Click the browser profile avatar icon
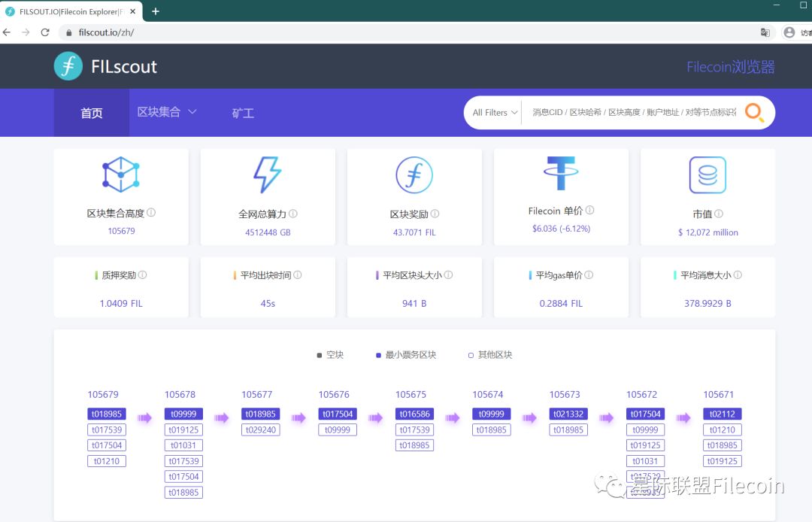 (789, 32)
